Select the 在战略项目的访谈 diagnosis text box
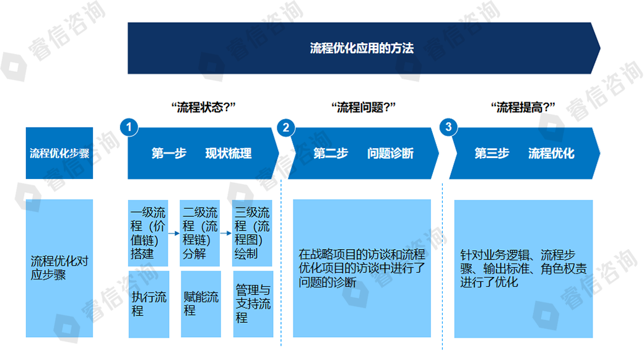Viewport: 644px width, 360px height. click(x=362, y=268)
